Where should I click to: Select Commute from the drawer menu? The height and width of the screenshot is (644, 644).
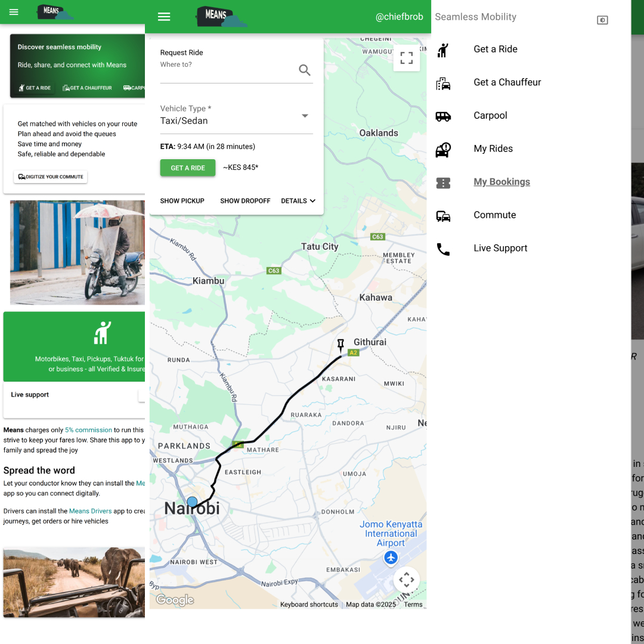(494, 215)
